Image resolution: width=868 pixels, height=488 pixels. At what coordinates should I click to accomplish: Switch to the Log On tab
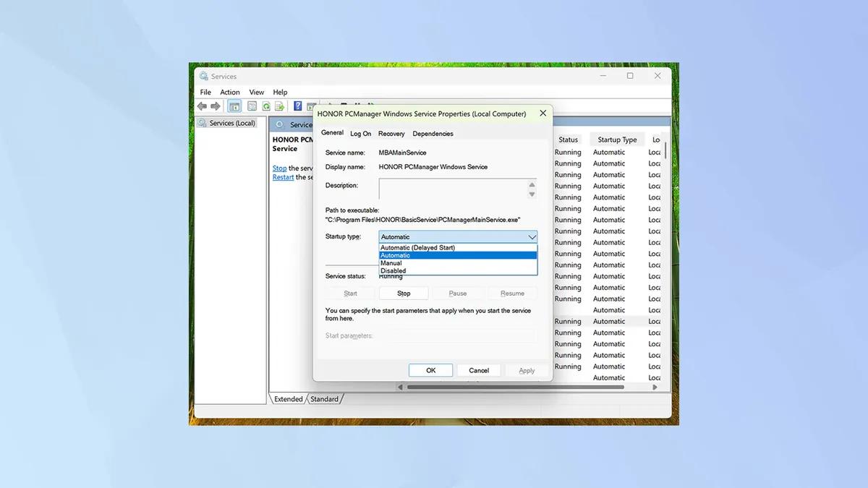pos(360,134)
